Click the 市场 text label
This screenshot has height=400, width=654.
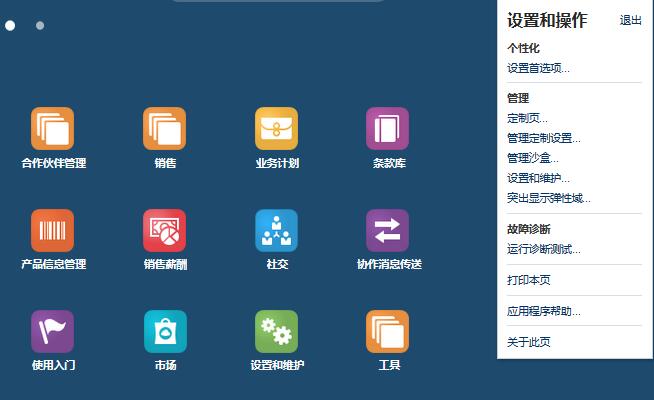[166, 365]
